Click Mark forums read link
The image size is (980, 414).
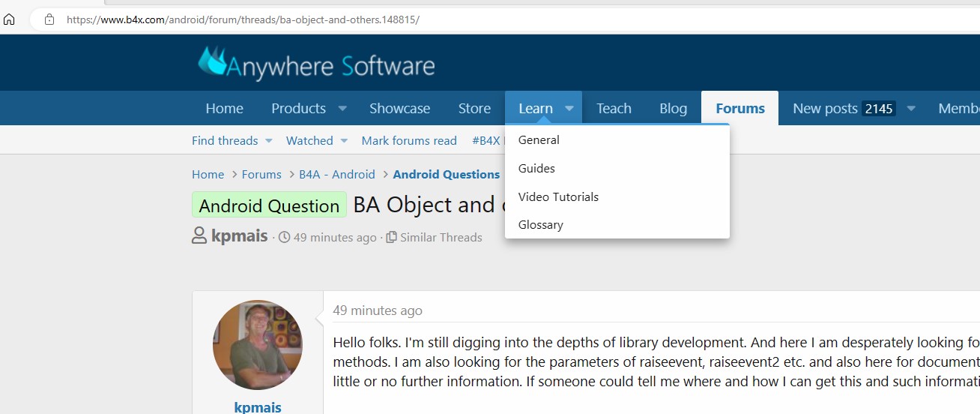click(x=409, y=141)
